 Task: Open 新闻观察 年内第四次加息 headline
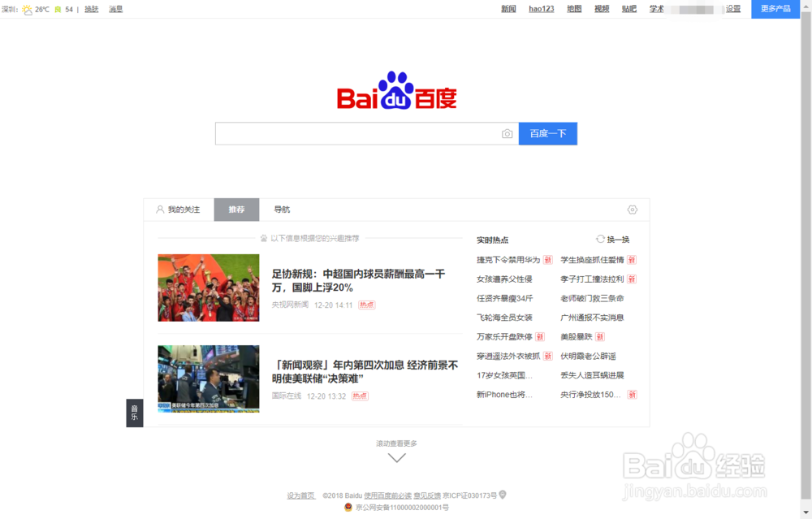[365, 372]
